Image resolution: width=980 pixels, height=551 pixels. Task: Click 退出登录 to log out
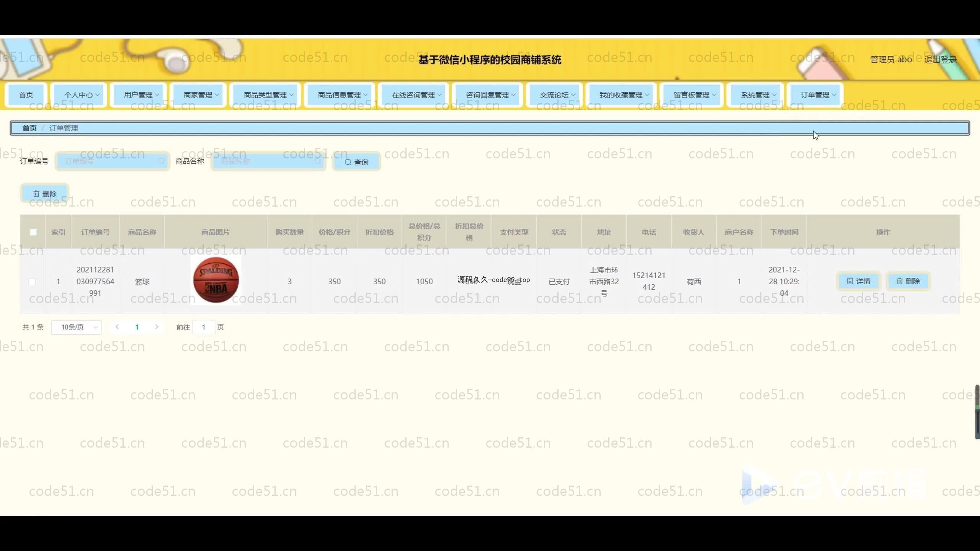coord(941,59)
